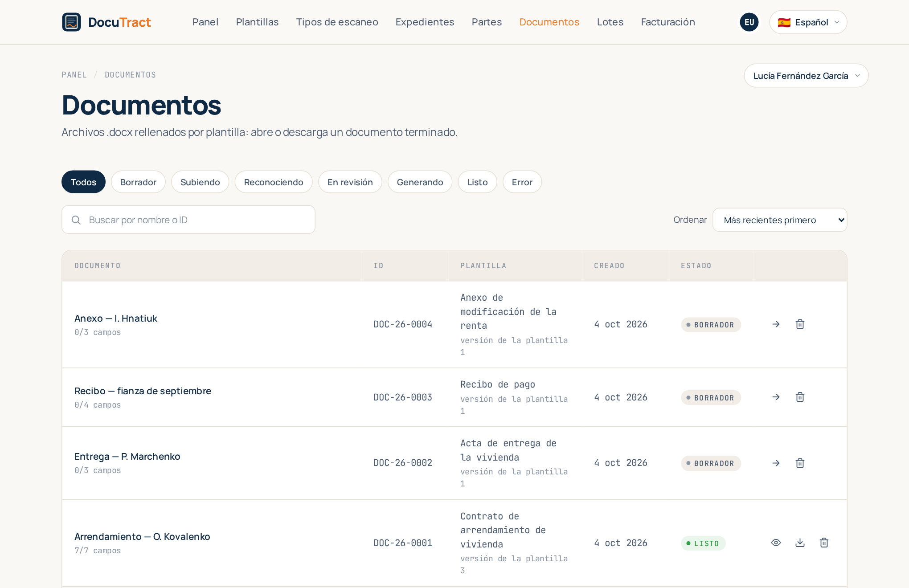Click ID DOC-26-0003
This screenshot has width=909, height=588.
pos(403,397)
